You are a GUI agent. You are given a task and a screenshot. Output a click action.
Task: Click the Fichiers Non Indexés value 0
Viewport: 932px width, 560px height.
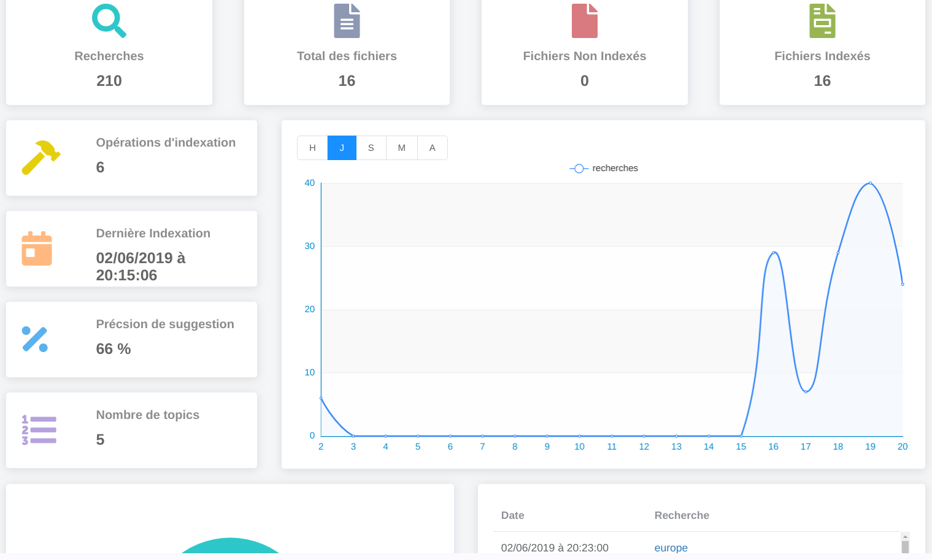tap(584, 81)
